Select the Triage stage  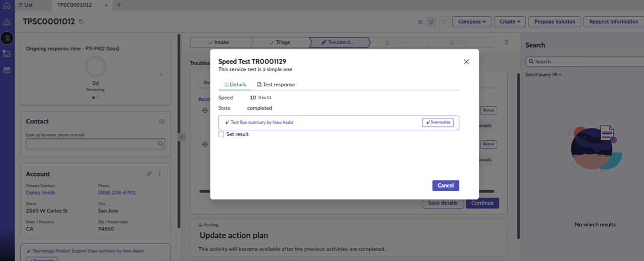pos(280,42)
